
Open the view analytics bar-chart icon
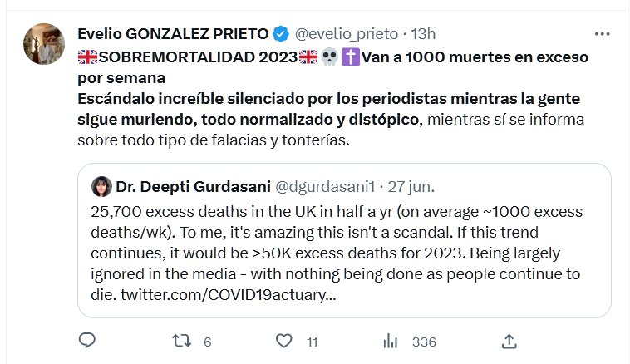point(389,341)
